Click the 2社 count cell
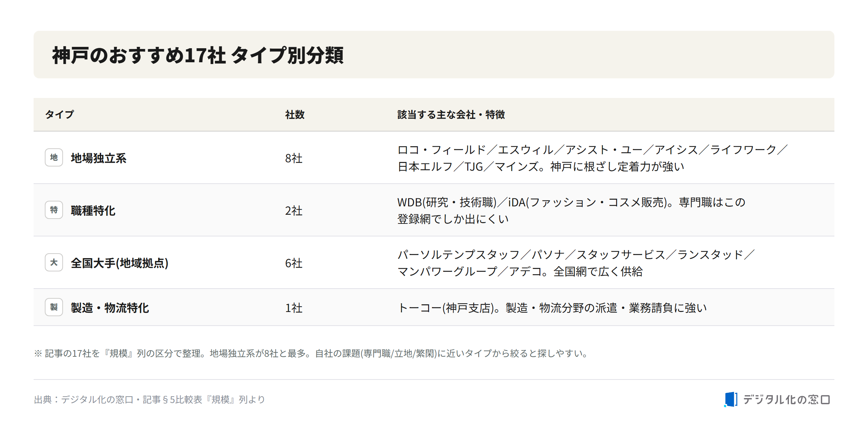The width and height of the screenshot is (868, 440). tap(294, 211)
